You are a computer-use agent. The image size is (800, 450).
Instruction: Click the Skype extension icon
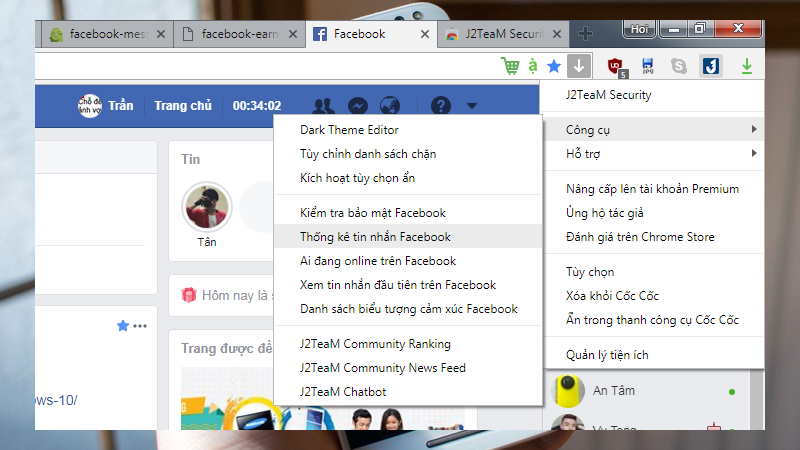tap(679, 67)
